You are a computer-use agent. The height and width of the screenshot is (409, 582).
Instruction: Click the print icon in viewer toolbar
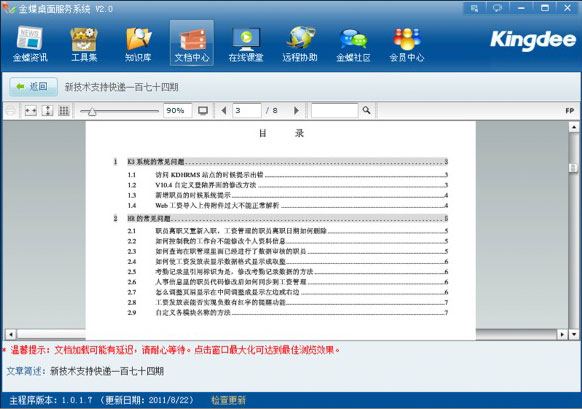tap(10, 111)
